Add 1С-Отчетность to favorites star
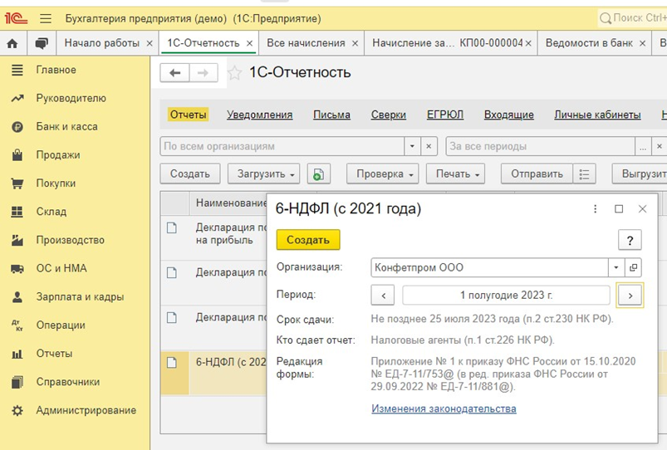Viewport: 667px width, 450px height. click(234, 73)
